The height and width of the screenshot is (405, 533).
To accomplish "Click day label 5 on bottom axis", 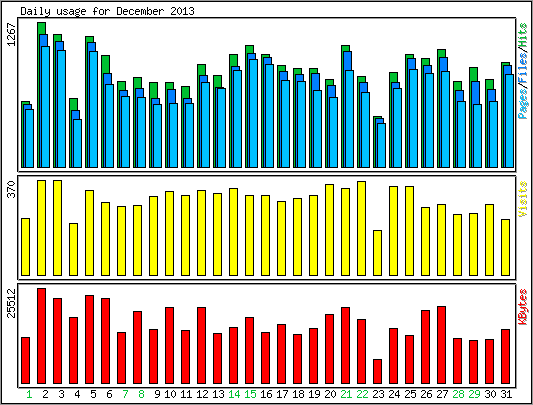I will 93,394.
